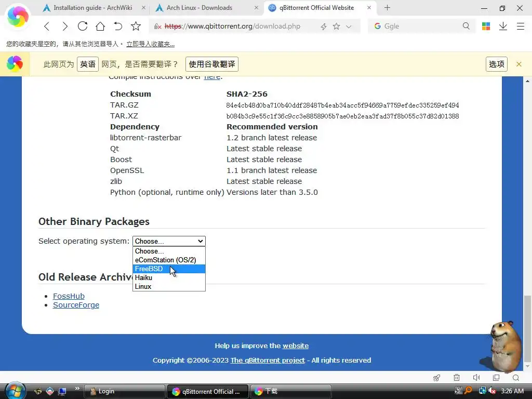Click the rocket accelerator status icon

(x=436, y=378)
